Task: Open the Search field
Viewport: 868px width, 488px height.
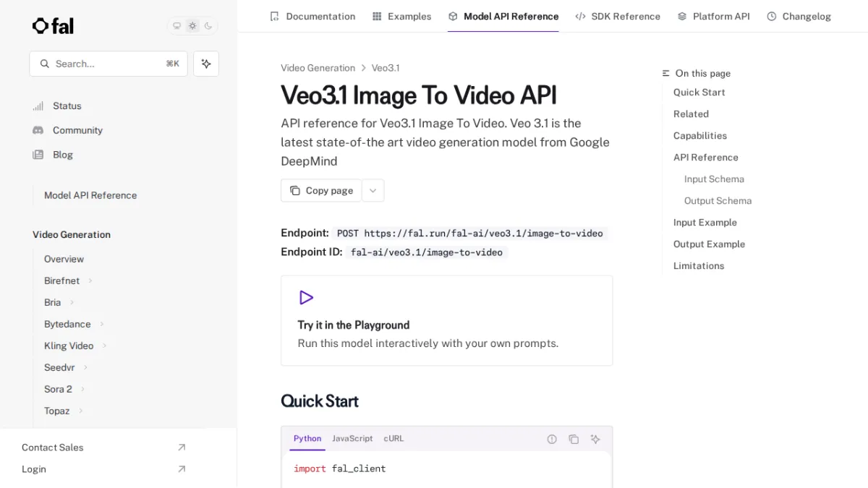Action: pos(109,64)
